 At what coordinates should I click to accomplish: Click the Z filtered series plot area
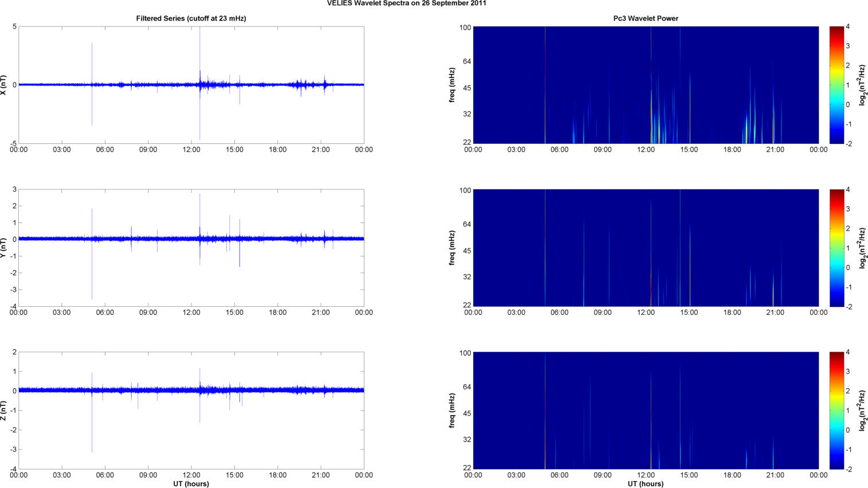pyautogui.click(x=191, y=411)
